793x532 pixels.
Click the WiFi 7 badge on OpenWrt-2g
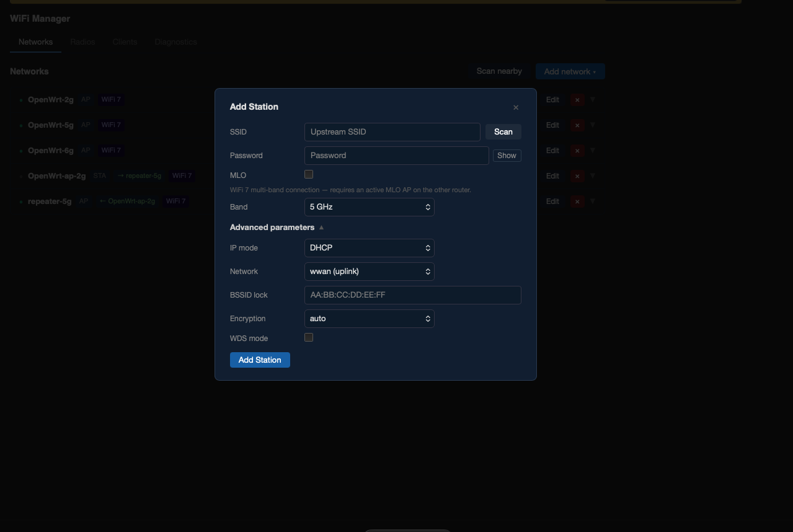pyautogui.click(x=111, y=99)
